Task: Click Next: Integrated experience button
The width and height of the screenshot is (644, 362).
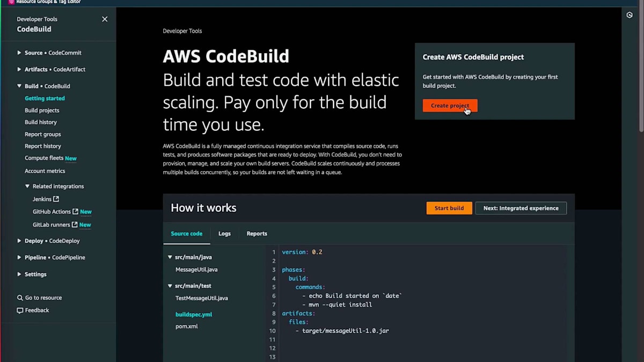Action: (521, 208)
